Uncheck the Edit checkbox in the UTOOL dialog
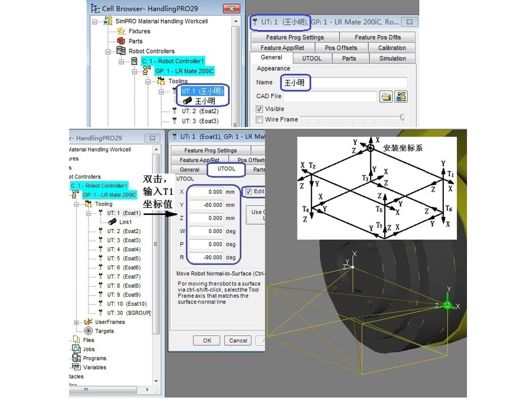This screenshot has width=532, height=399. (249, 191)
